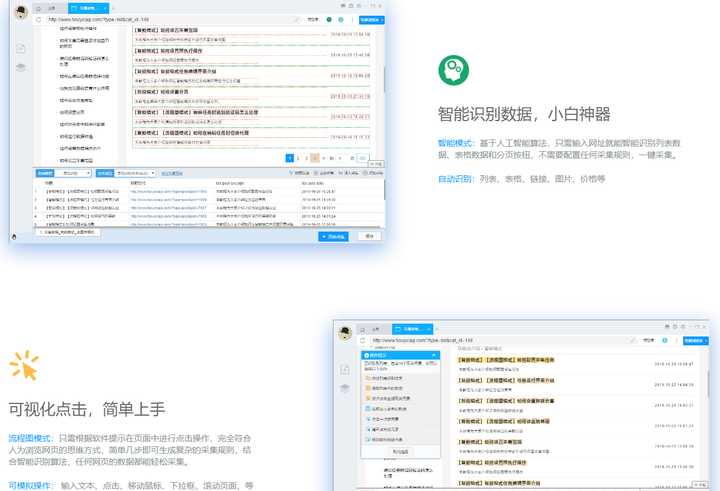Click the refresh icon beside the bottom window URL
This screenshot has height=491, width=720.
click(362, 340)
